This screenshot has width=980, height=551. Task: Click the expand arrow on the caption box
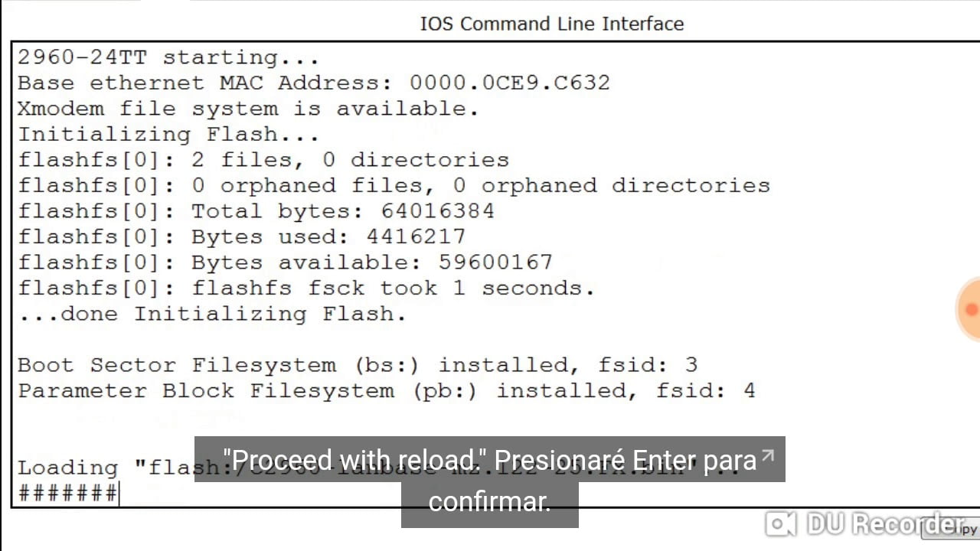[x=769, y=456]
